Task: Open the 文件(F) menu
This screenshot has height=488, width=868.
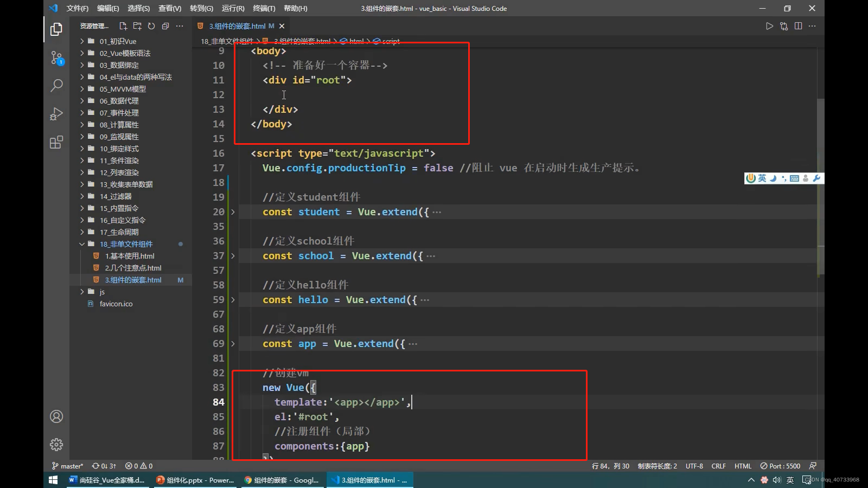Action: (78, 8)
